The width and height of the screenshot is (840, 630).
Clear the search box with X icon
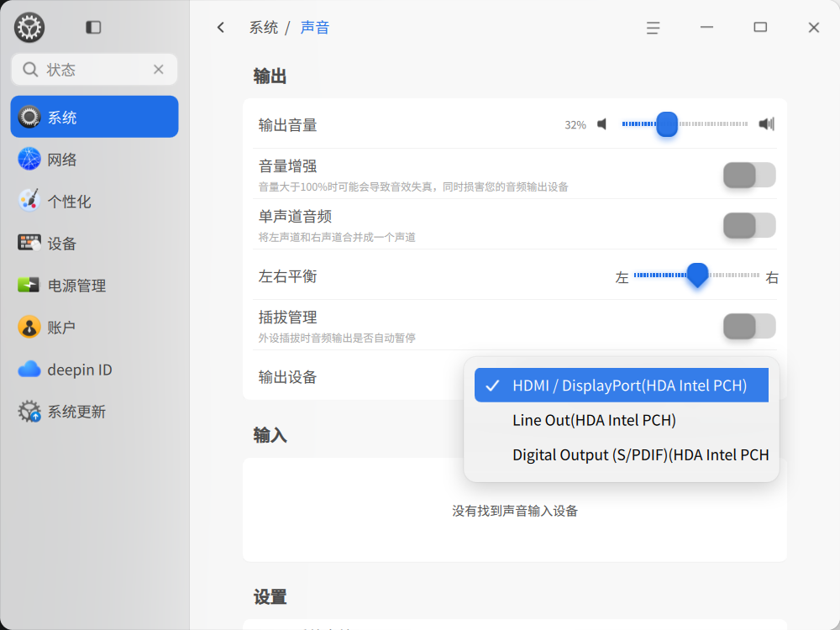coord(159,69)
